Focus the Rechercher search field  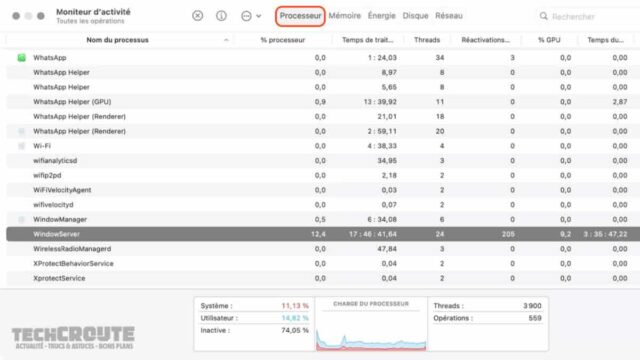588,16
